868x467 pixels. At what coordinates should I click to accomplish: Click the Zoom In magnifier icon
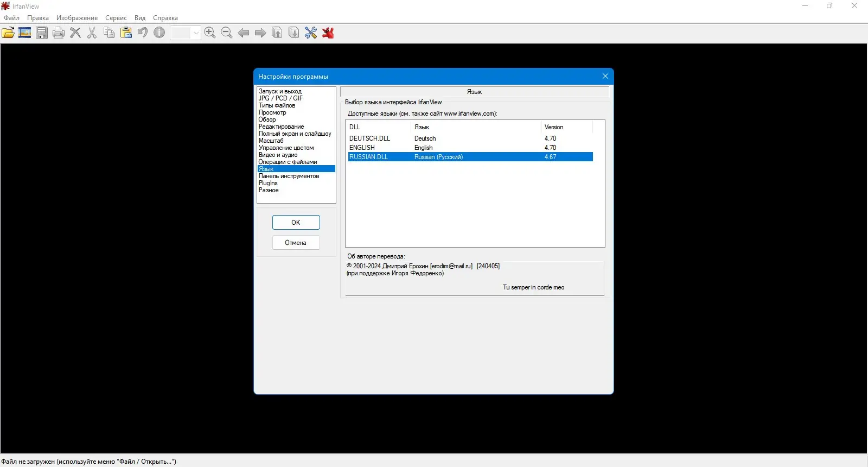click(210, 33)
